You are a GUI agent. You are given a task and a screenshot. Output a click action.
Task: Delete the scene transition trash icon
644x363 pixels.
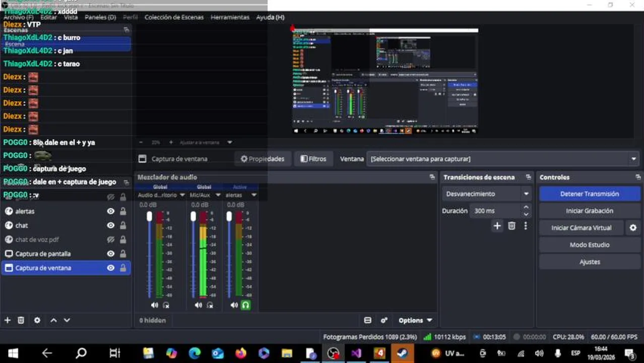(x=511, y=226)
